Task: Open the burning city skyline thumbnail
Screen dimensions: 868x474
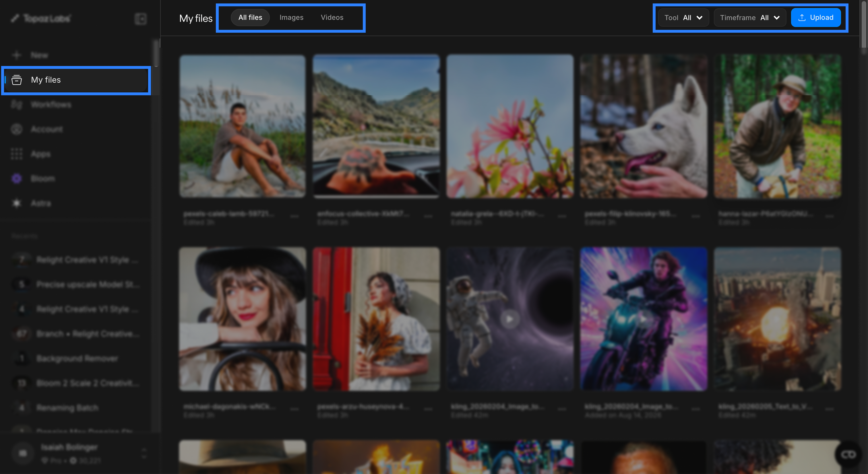Action: pos(777,319)
